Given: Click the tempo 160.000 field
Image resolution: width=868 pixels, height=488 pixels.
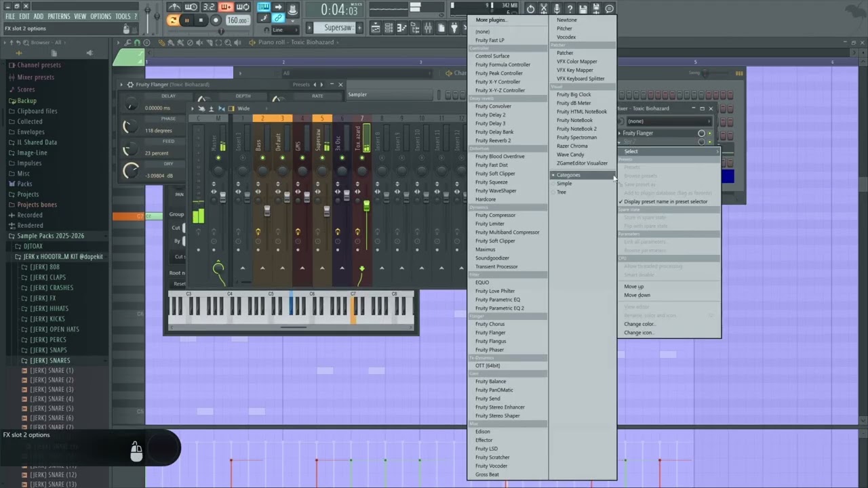Looking at the screenshot, I should coord(237,20).
